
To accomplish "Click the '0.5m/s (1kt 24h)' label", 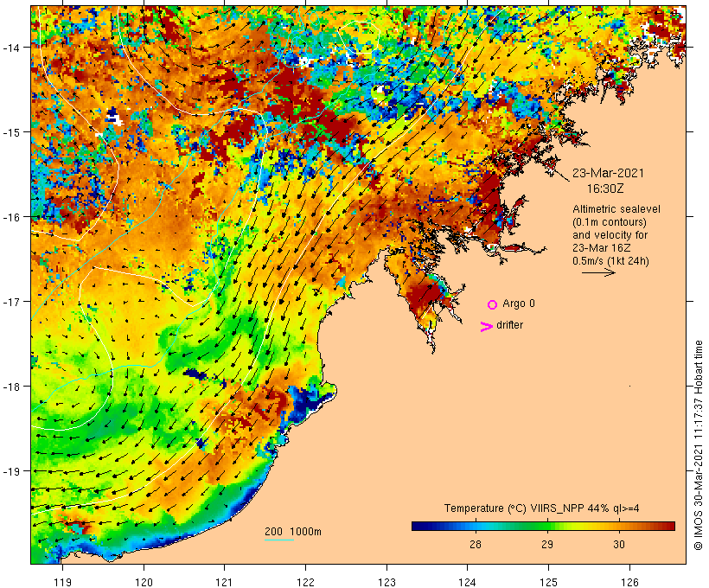I will coord(610,261).
